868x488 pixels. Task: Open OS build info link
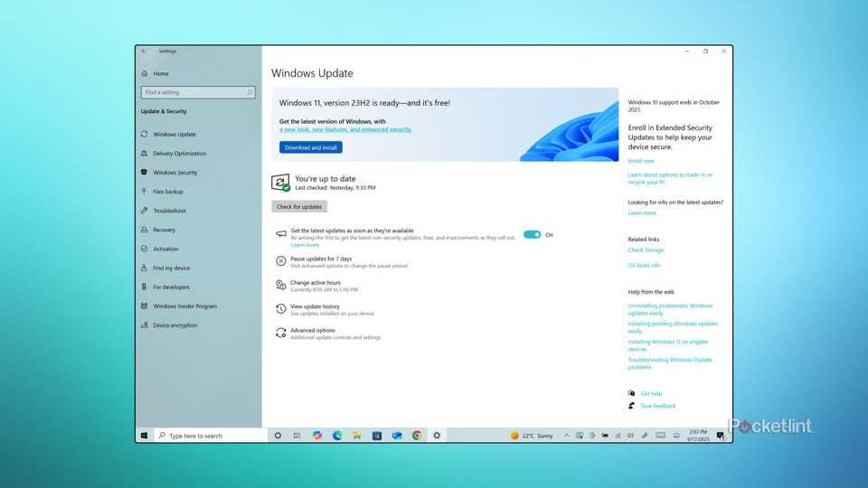tap(644, 265)
